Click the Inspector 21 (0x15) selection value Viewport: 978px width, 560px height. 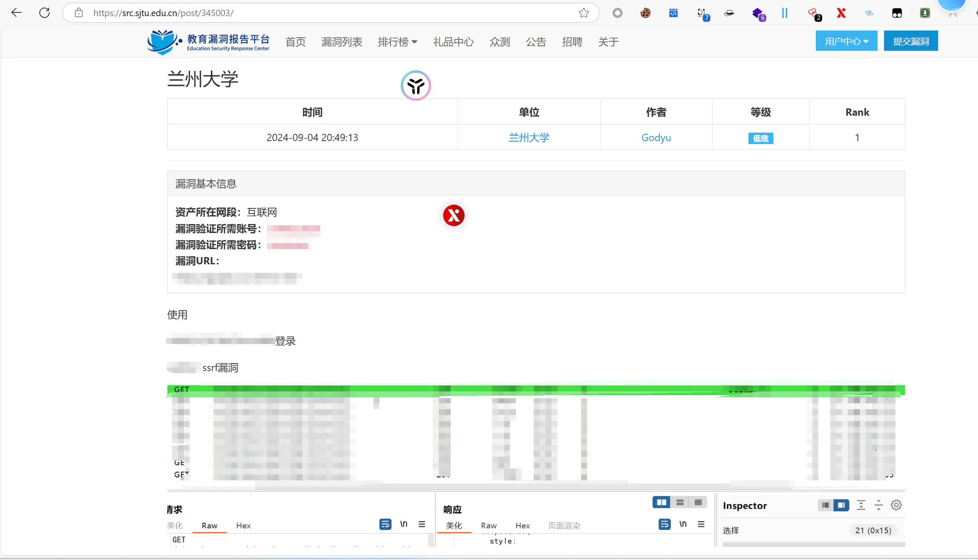[873, 530]
